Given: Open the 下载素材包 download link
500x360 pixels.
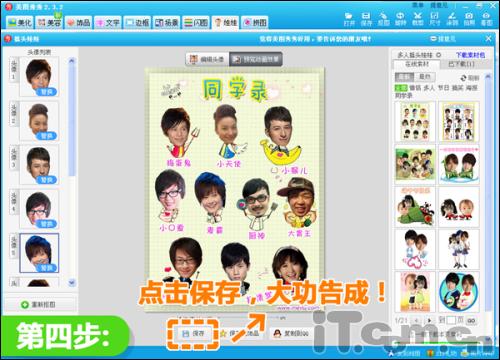Looking at the screenshot, I should 470,55.
